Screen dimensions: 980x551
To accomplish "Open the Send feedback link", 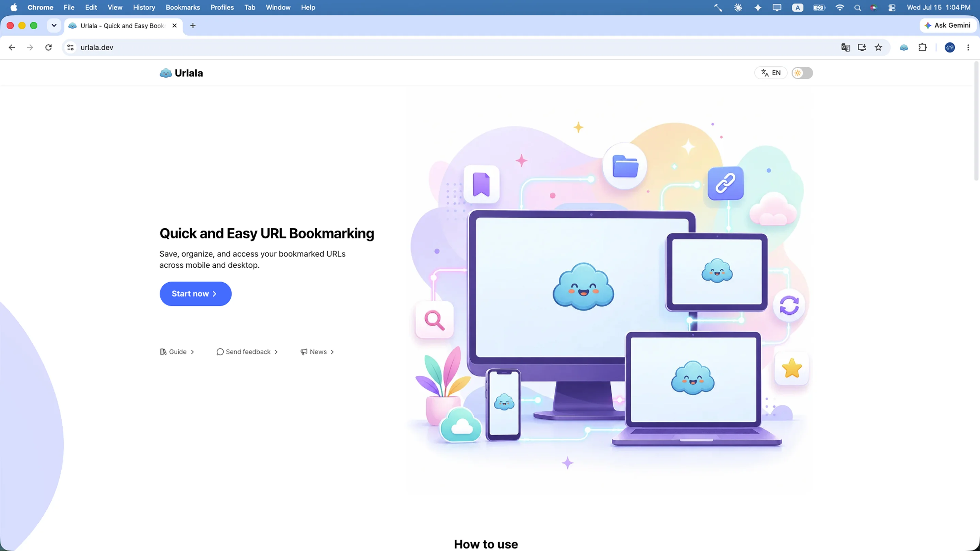I will click(x=247, y=352).
